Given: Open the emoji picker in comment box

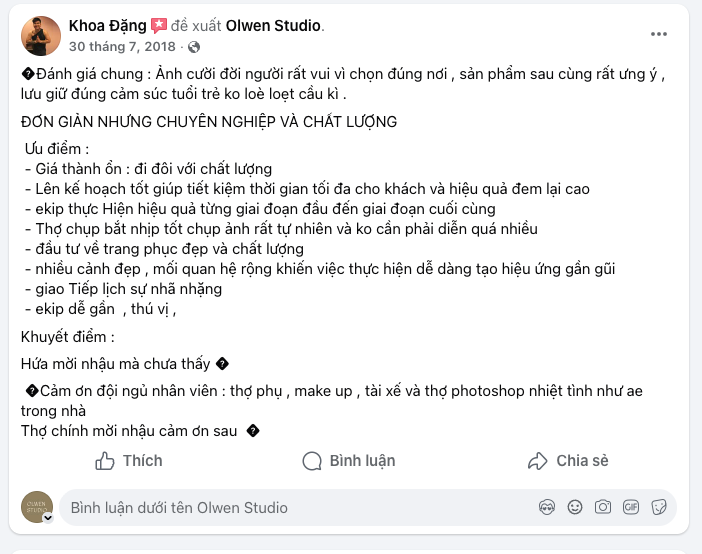Looking at the screenshot, I should 574,507.
